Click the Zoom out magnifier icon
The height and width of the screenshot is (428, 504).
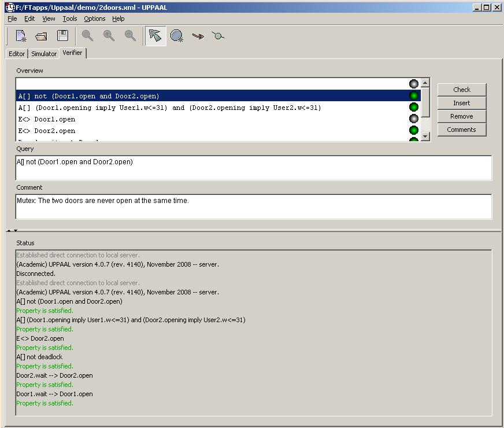(130, 36)
